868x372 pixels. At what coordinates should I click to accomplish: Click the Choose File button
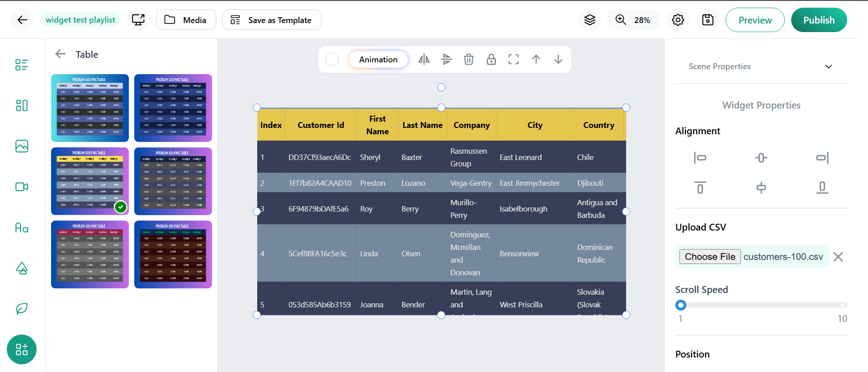(x=710, y=257)
